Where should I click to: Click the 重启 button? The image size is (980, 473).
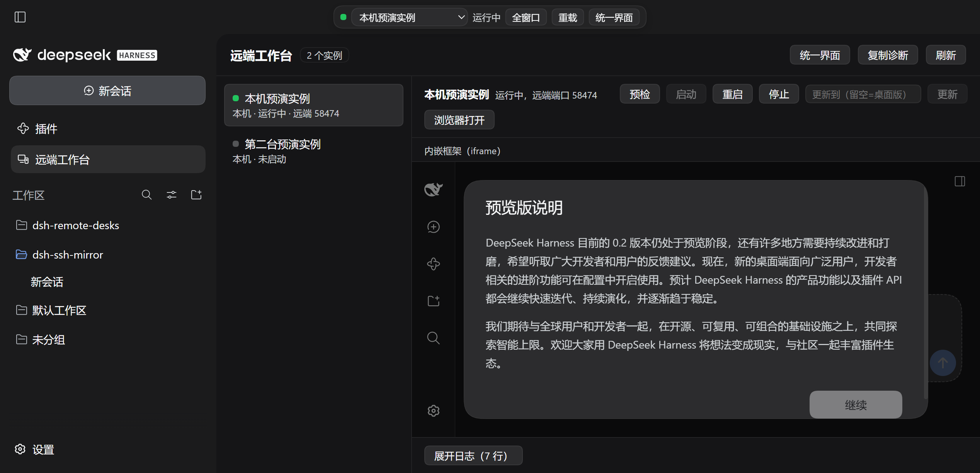point(732,94)
